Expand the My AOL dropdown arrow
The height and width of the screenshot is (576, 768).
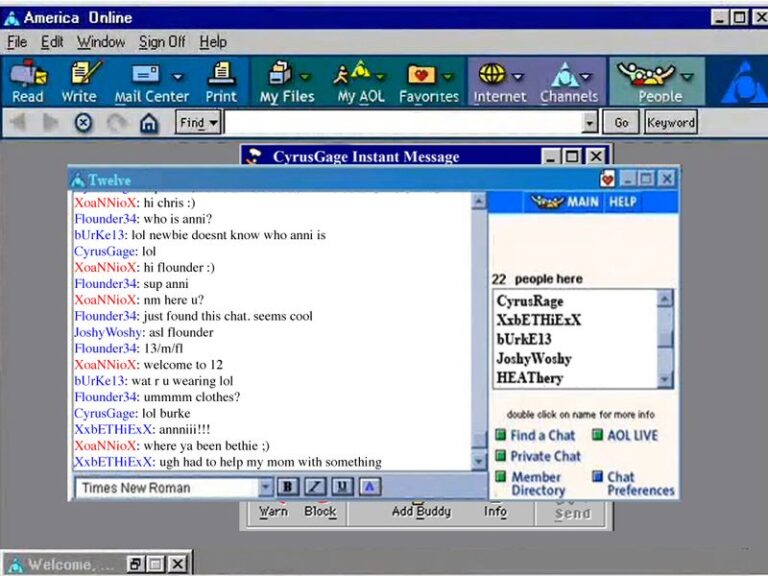[380, 76]
